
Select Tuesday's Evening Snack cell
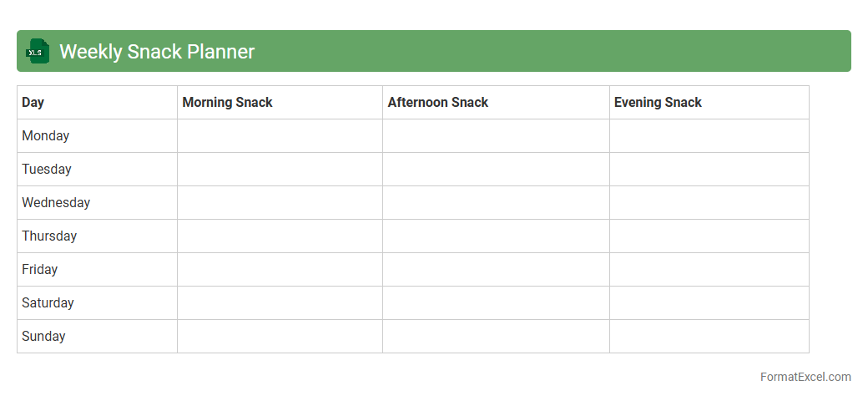point(709,170)
